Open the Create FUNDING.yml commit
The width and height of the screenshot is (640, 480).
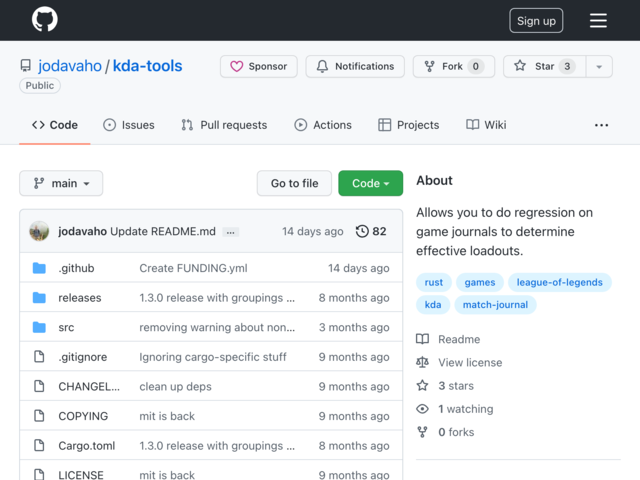click(x=193, y=268)
